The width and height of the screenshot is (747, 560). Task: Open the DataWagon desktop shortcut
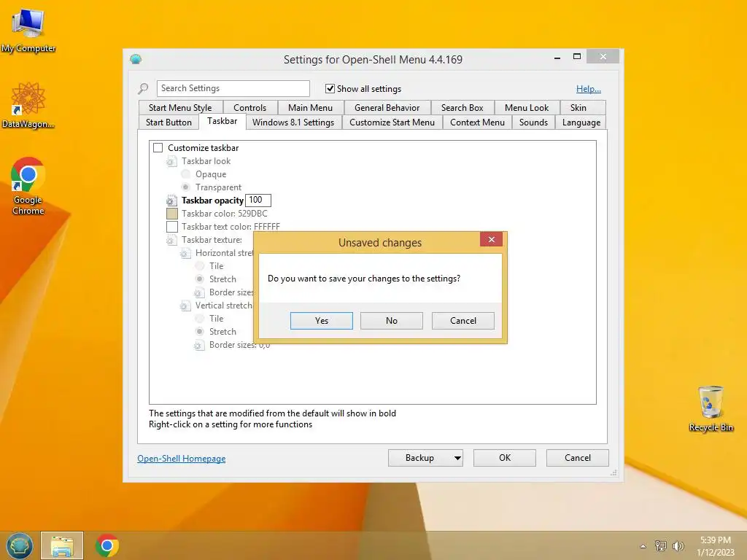coord(28,105)
